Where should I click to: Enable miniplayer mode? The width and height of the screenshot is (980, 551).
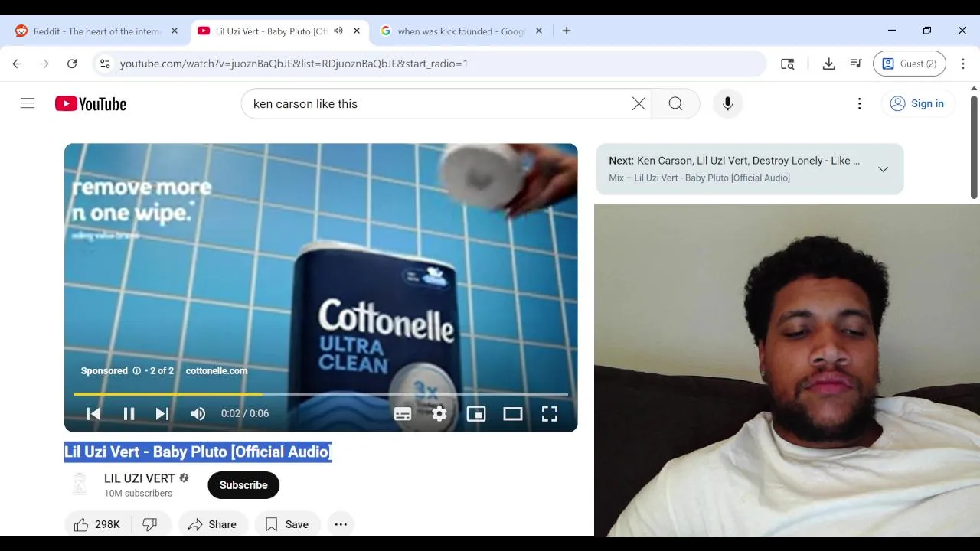(x=476, y=414)
